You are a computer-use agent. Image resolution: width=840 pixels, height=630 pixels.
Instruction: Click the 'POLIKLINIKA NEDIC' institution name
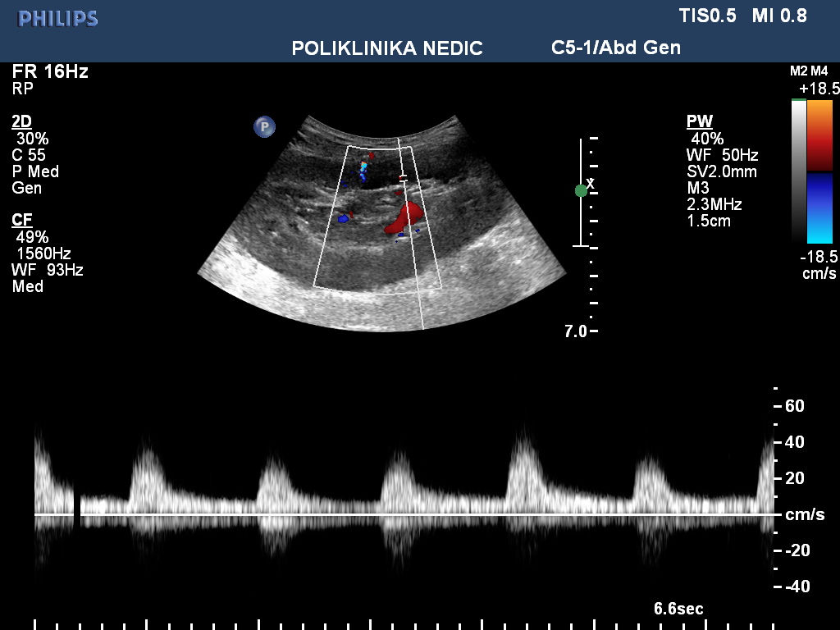point(387,48)
